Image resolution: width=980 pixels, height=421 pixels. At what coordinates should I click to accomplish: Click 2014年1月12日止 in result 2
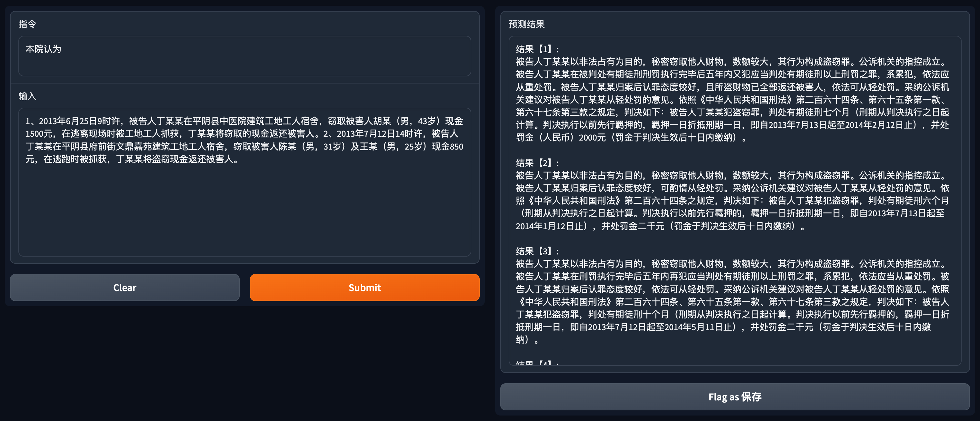[549, 226]
